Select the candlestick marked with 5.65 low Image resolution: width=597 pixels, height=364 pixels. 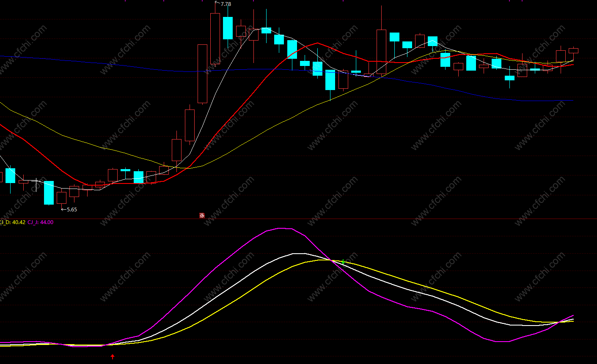tap(62, 199)
